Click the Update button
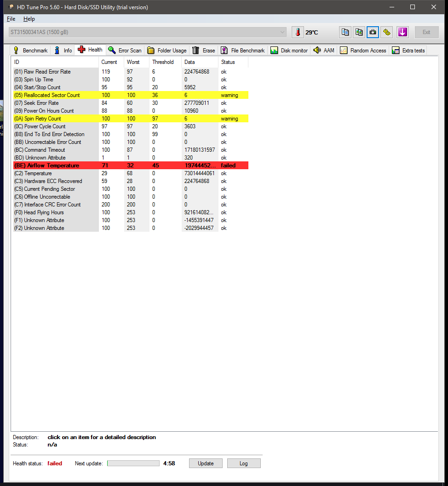448x486 pixels. (206, 463)
